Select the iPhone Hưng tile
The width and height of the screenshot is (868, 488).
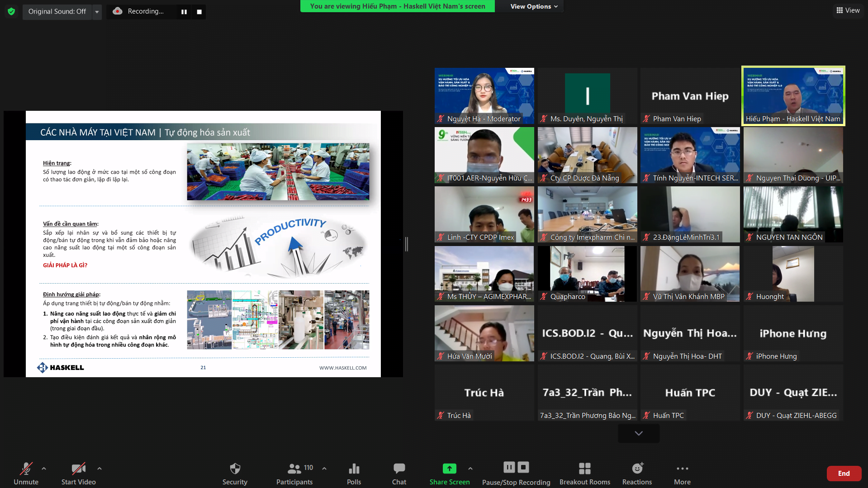tap(793, 333)
